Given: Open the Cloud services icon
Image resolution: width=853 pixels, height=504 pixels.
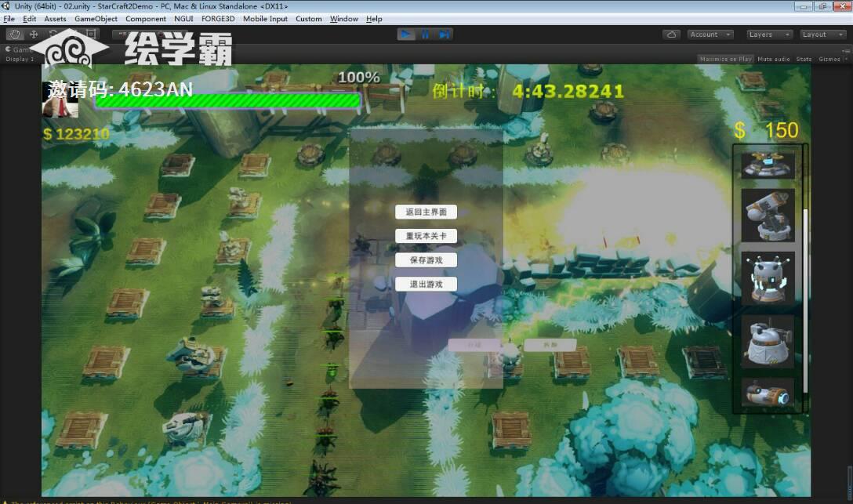Looking at the screenshot, I should coord(671,34).
